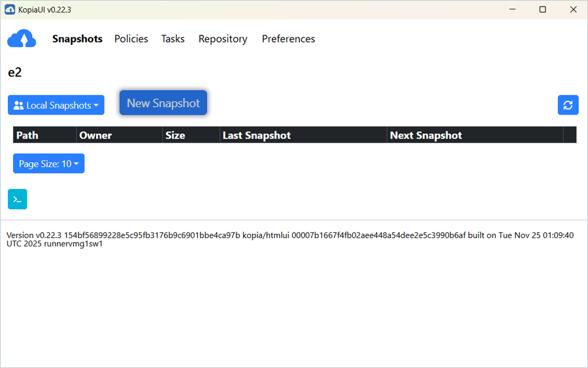This screenshot has height=368, width=588.
Task: Click the Next Snapshot column header
Action: pos(426,135)
